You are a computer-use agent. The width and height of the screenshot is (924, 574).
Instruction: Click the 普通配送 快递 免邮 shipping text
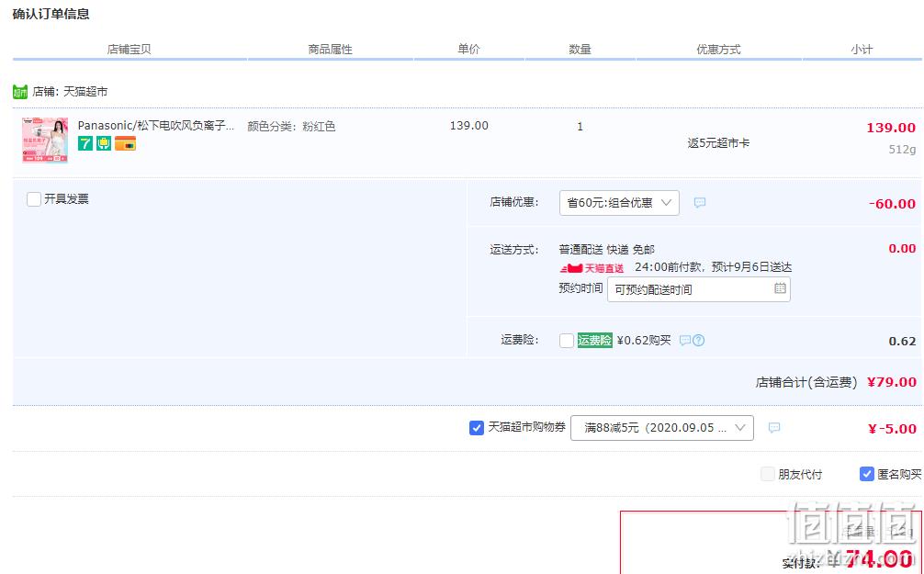pyautogui.click(x=607, y=249)
